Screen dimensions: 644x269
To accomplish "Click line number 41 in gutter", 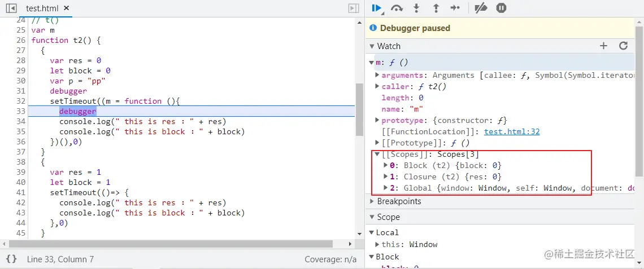I will coord(20,192).
